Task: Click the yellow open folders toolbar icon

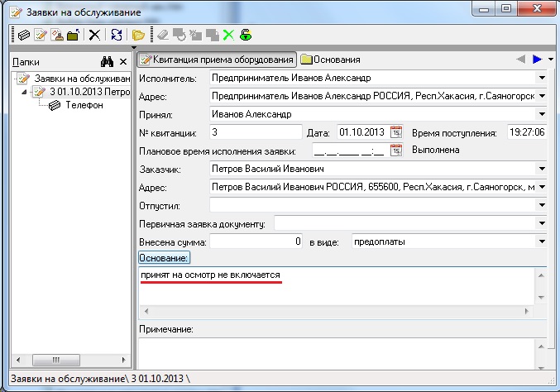Action: [138, 35]
